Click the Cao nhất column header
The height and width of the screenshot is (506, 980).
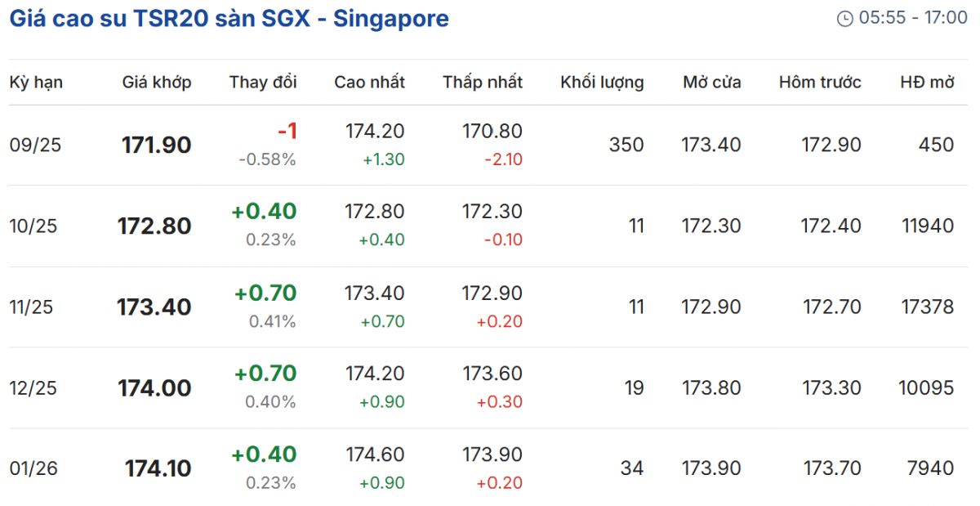click(369, 83)
